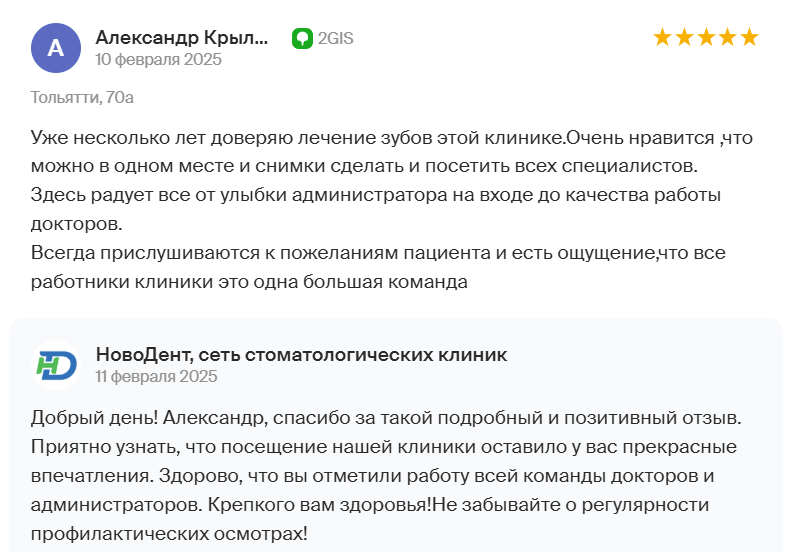
Task: Click the 2GIS source label
Action: tap(335, 39)
